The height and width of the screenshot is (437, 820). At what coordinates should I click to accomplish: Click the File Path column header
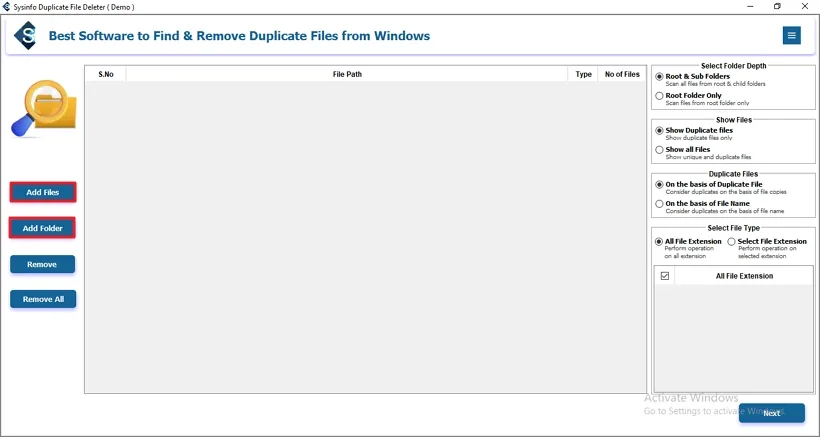(347, 74)
